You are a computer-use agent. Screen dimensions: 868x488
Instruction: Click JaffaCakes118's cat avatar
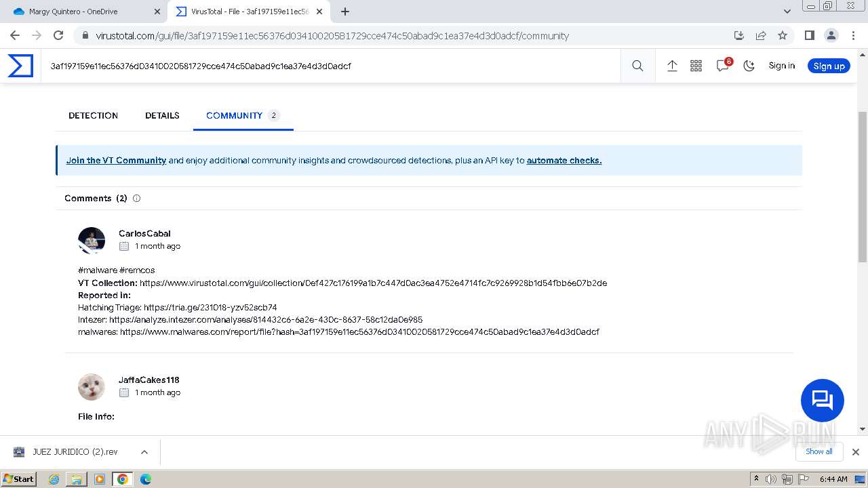pos(92,387)
